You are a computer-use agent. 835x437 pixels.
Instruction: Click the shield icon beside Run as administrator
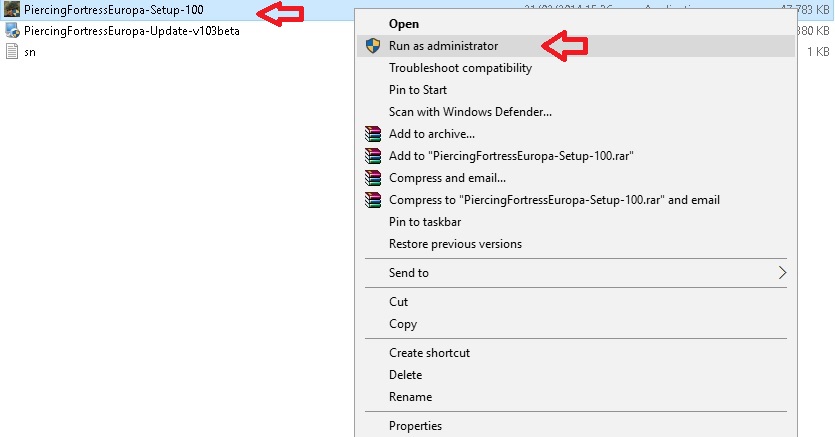pos(373,46)
